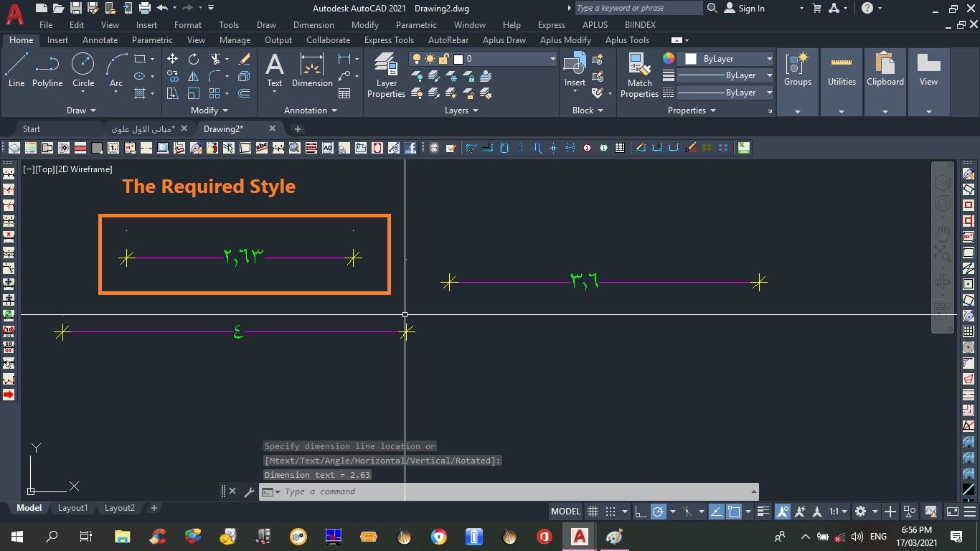Click the keyword search box in title bar
Image resolution: width=980 pixels, height=551 pixels.
pos(637,8)
